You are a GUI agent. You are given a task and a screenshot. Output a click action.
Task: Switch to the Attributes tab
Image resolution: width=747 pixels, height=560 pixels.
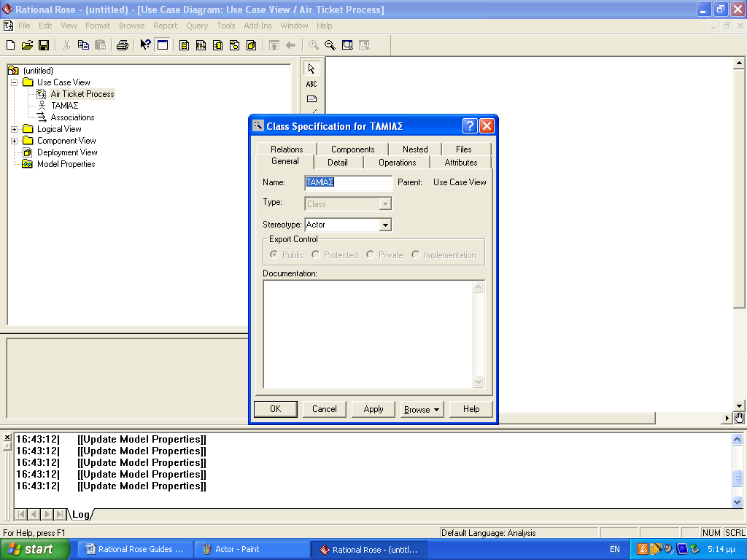pos(461,163)
